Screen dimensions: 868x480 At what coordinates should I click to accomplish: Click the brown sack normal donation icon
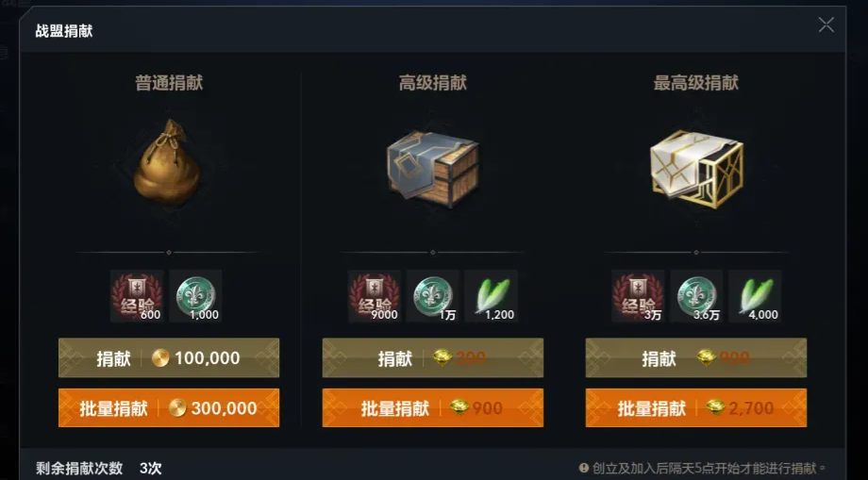[167, 163]
